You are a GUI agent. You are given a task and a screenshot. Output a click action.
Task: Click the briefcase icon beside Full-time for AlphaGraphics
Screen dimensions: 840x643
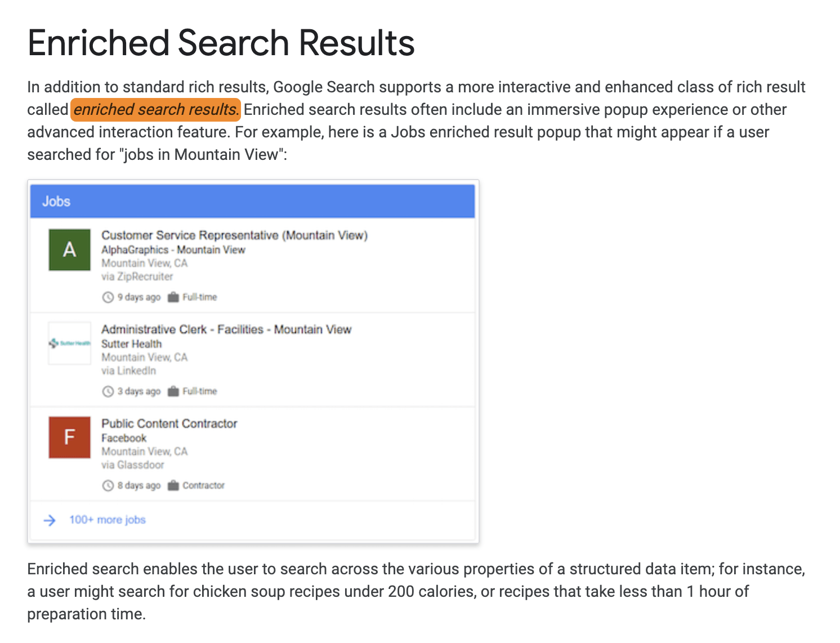click(x=173, y=297)
